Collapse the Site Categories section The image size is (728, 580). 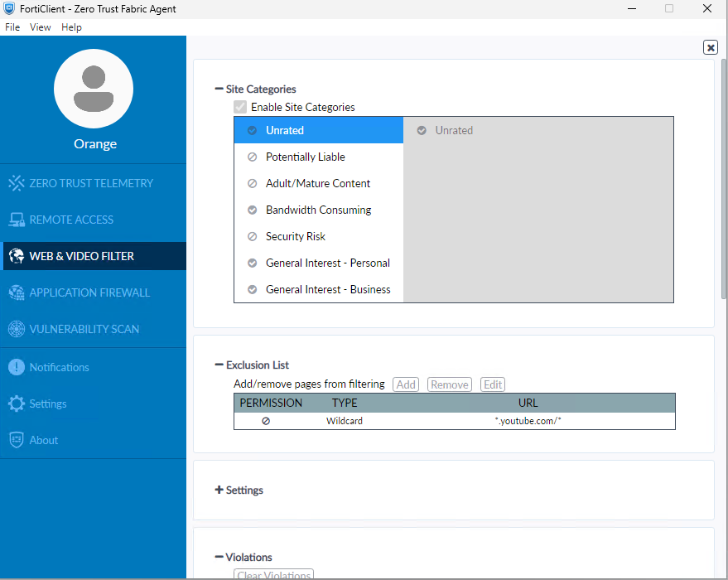(x=219, y=89)
